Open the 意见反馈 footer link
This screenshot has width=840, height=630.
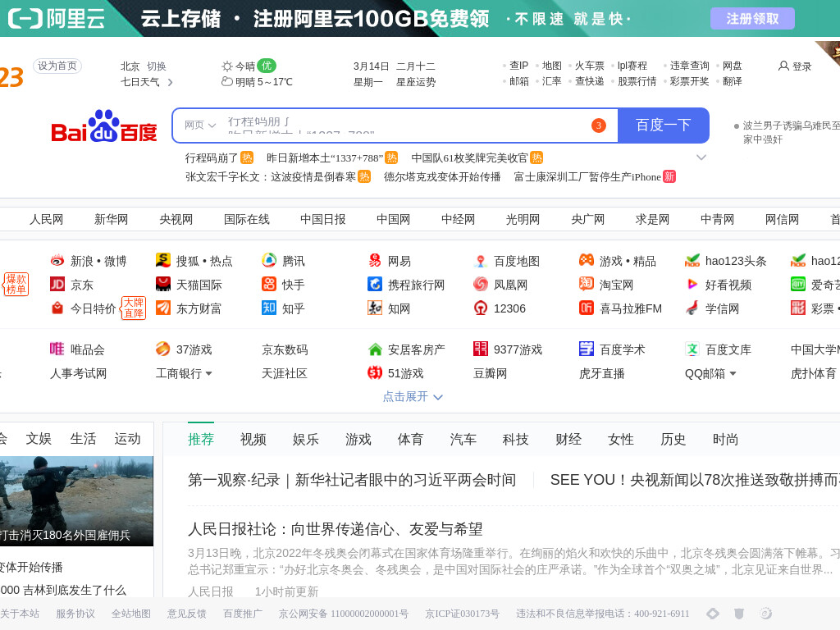186,614
